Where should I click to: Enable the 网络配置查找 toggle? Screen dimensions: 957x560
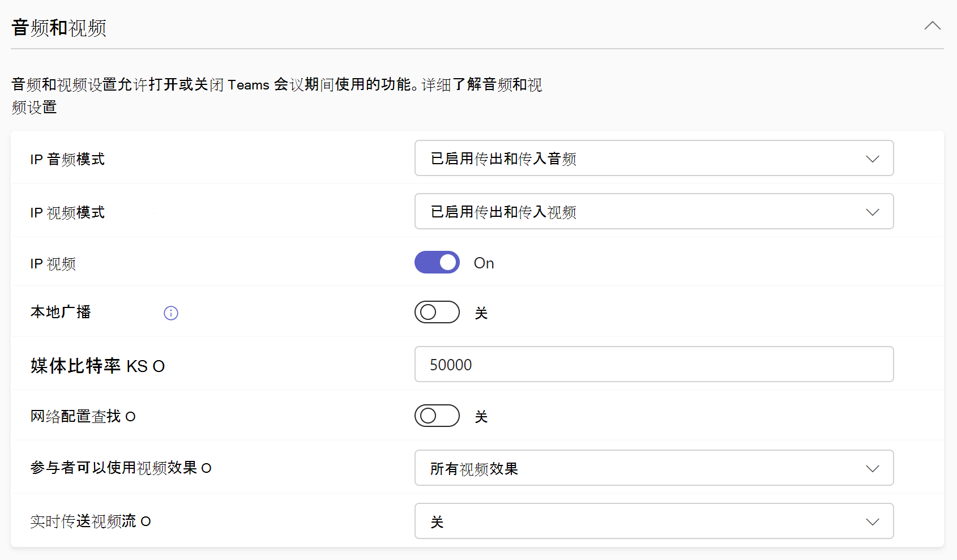tap(437, 416)
